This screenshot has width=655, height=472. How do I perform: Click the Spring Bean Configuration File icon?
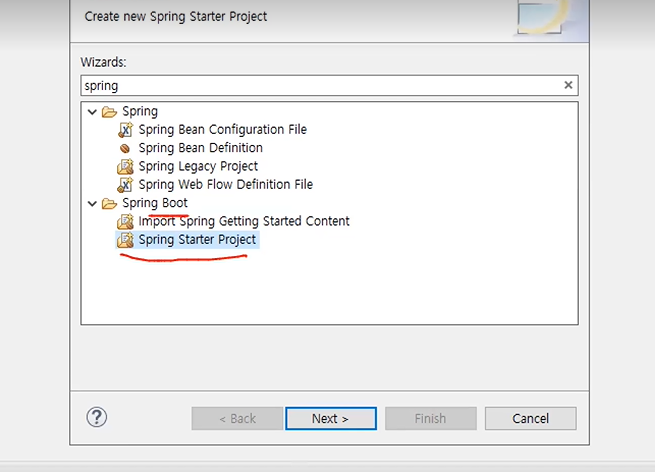point(125,130)
